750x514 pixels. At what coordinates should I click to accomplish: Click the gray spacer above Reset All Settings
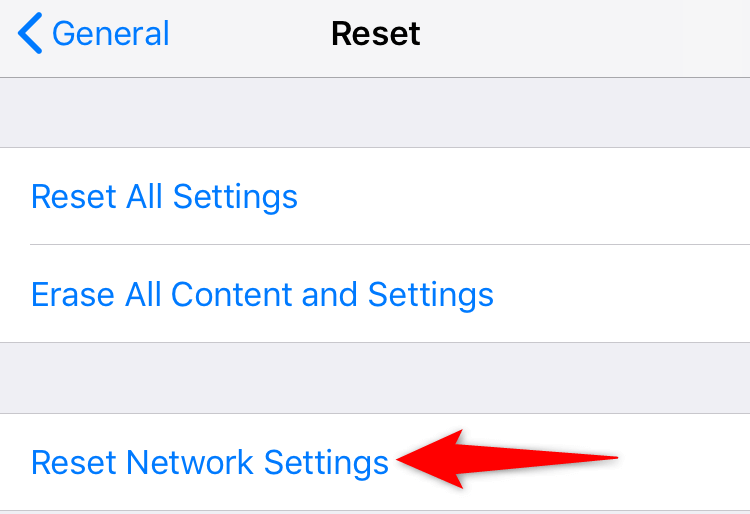tap(375, 112)
